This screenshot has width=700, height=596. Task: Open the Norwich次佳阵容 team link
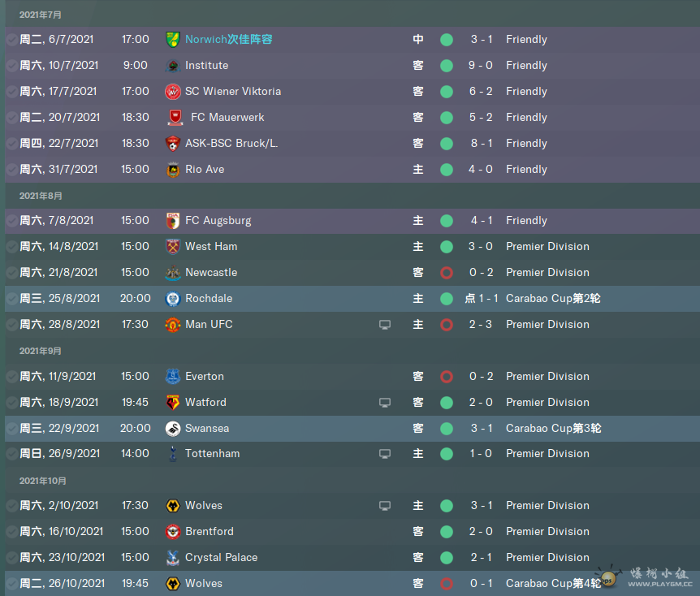coord(228,39)
